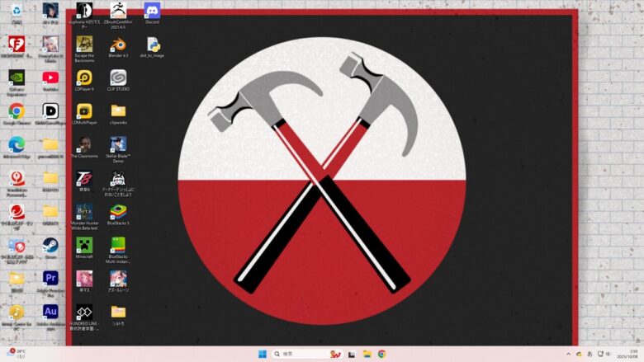Select the Monster Hunter Wilds Beta icon
The image size is (644, 362).
point(84,211)
